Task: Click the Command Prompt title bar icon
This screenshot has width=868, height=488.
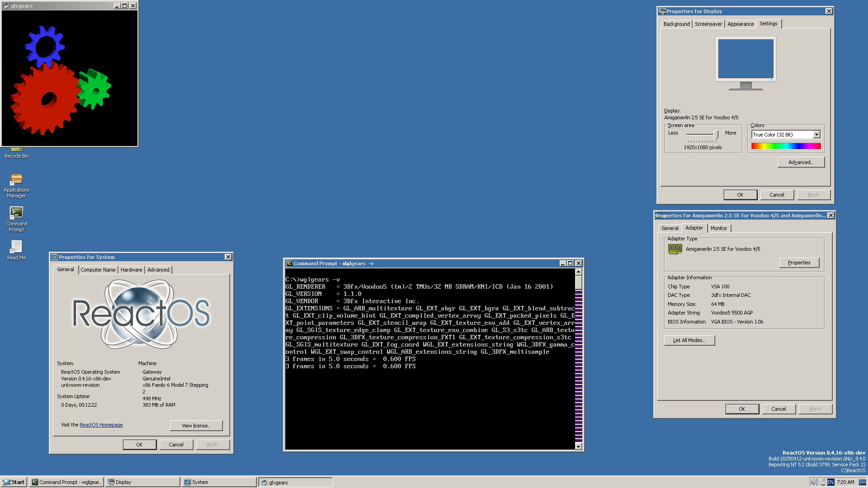Action: tap(289, 263)
